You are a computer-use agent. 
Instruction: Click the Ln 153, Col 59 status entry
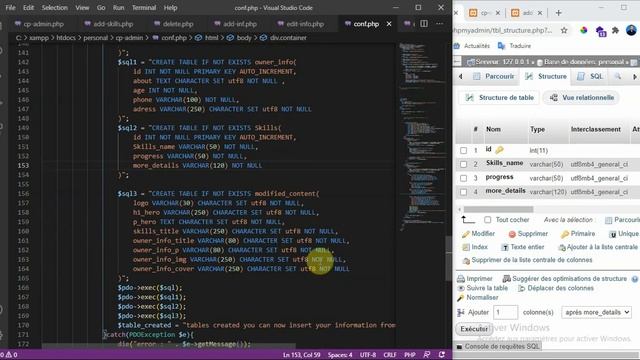tap(301, 355)
